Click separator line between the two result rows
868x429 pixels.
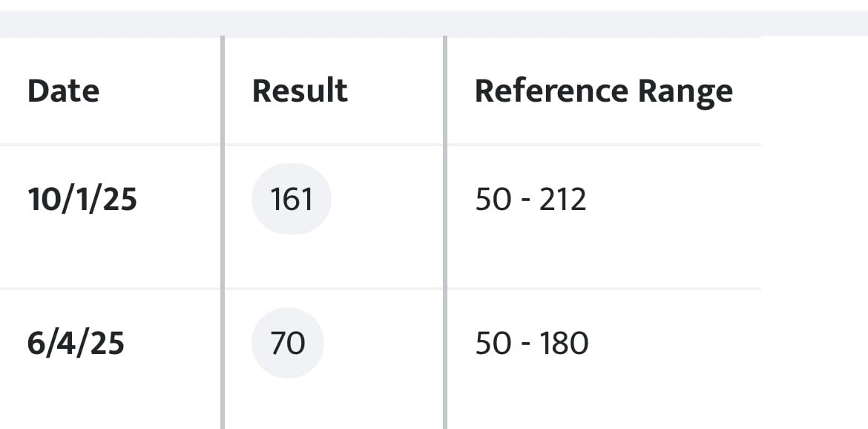pyautogui.click(x=371, y=288)
